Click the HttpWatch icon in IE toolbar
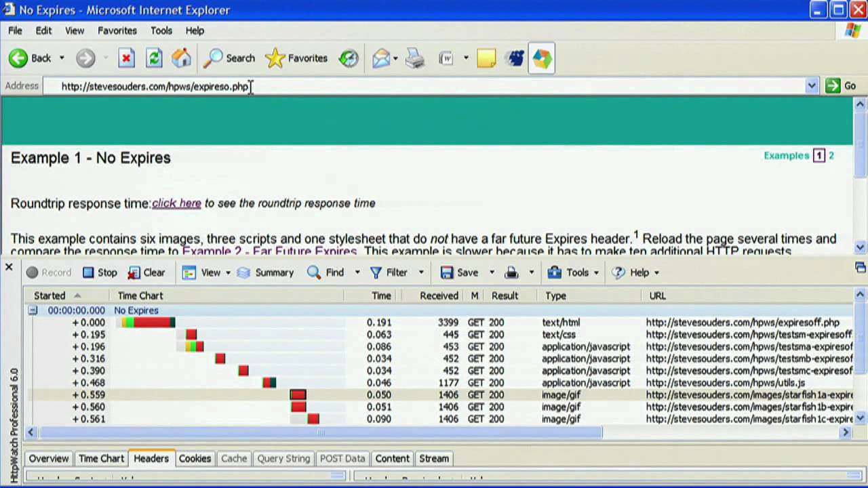The image size is (868, 488). 541,58
